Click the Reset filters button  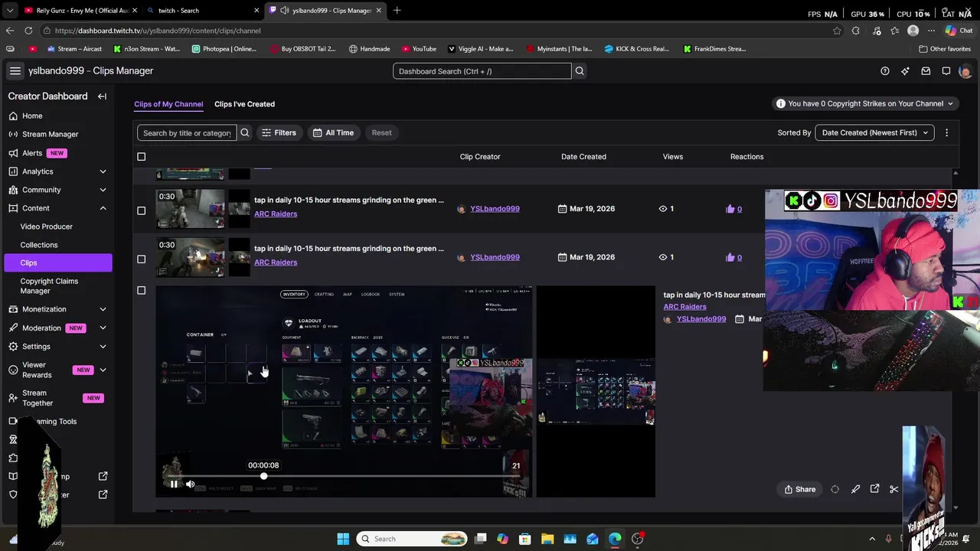click(381, 132)
